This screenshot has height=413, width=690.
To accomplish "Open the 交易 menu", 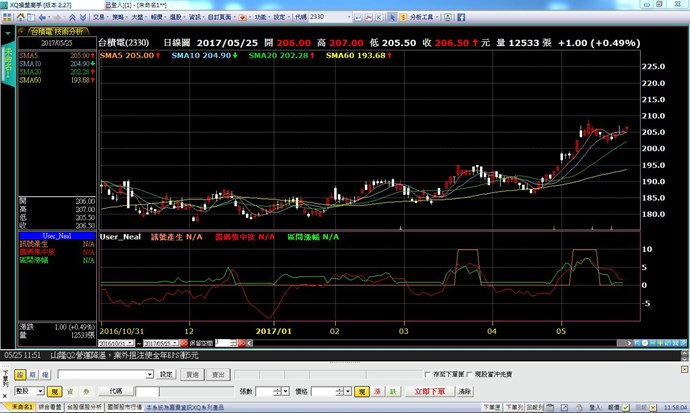I will click(x=101, y=18).
